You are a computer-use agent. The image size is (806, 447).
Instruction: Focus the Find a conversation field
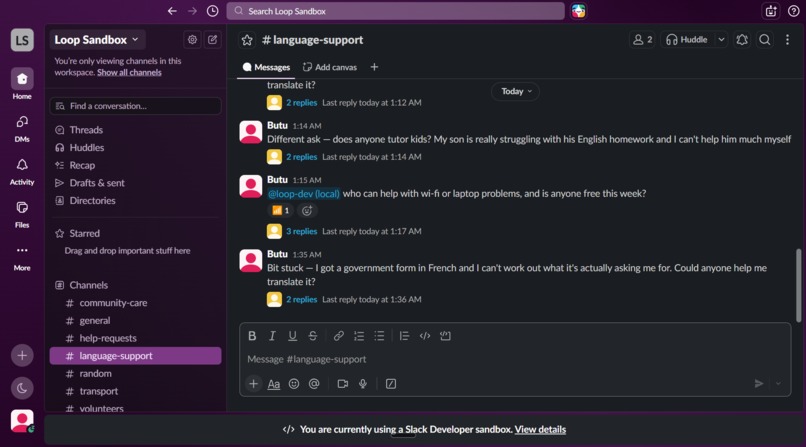135,106
